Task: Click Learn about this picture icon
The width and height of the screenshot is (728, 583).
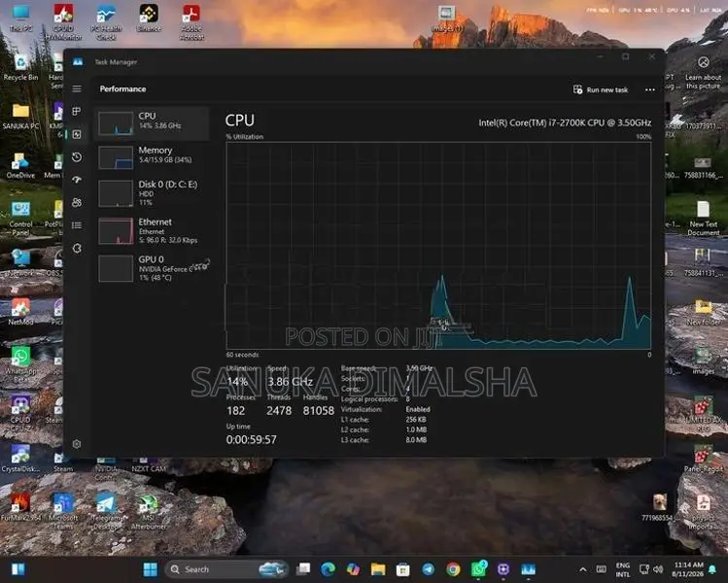Action: tap(704, 72)
